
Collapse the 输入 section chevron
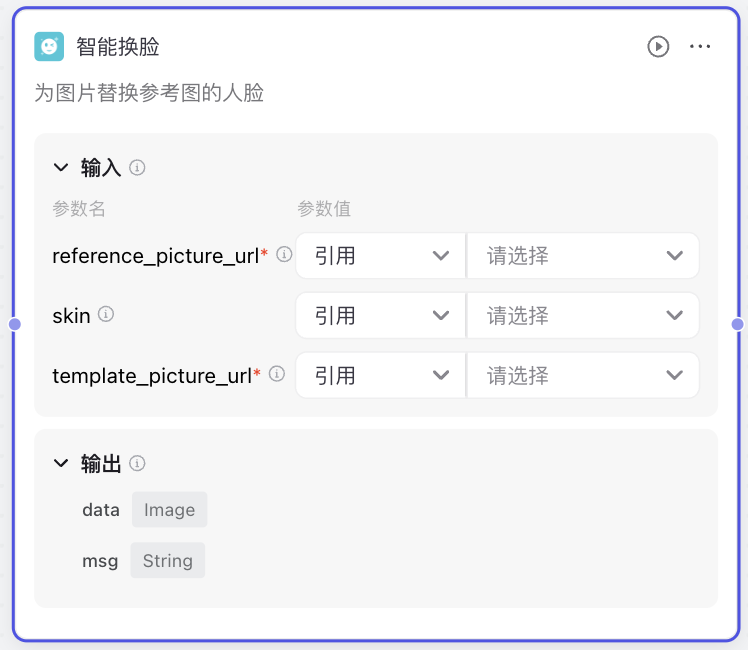point(61,167)
